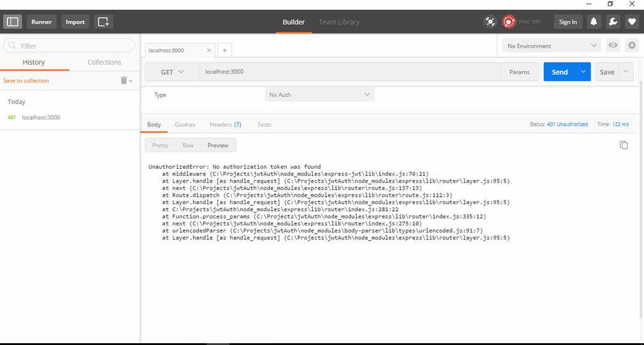Viewport: 644px width, 345px height.
Task: Toggle the sidebar panel icon
Action: (12, 22)
